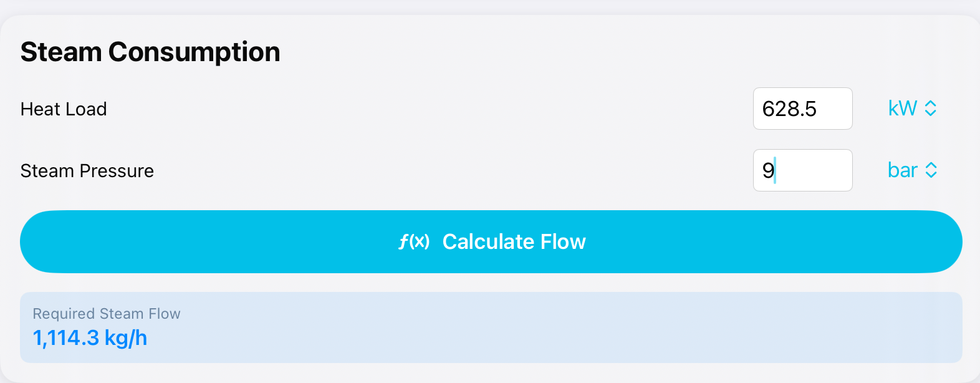Click the light blue result panel background
This screenshot has height=383, width=980.
(x=561, y=327)
